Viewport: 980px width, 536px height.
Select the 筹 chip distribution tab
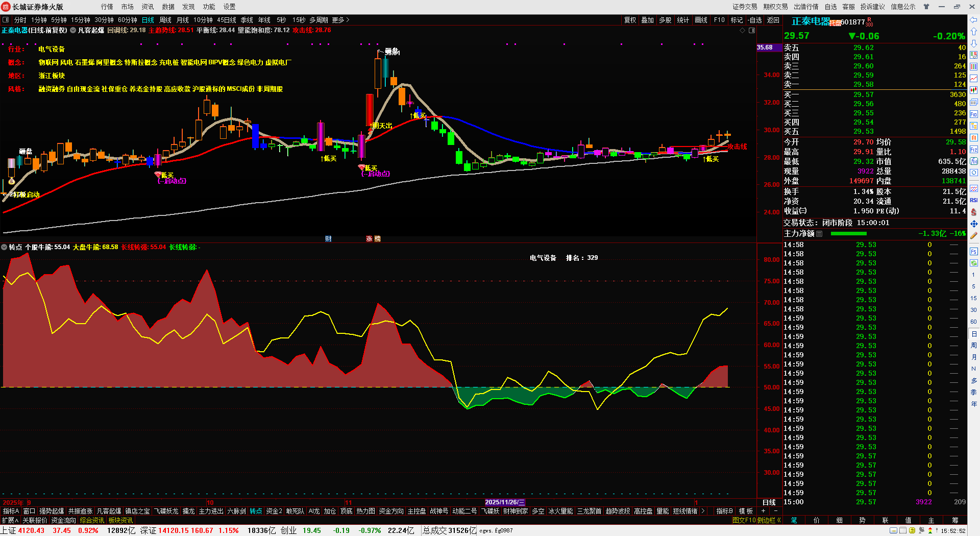tap(955, 520)
